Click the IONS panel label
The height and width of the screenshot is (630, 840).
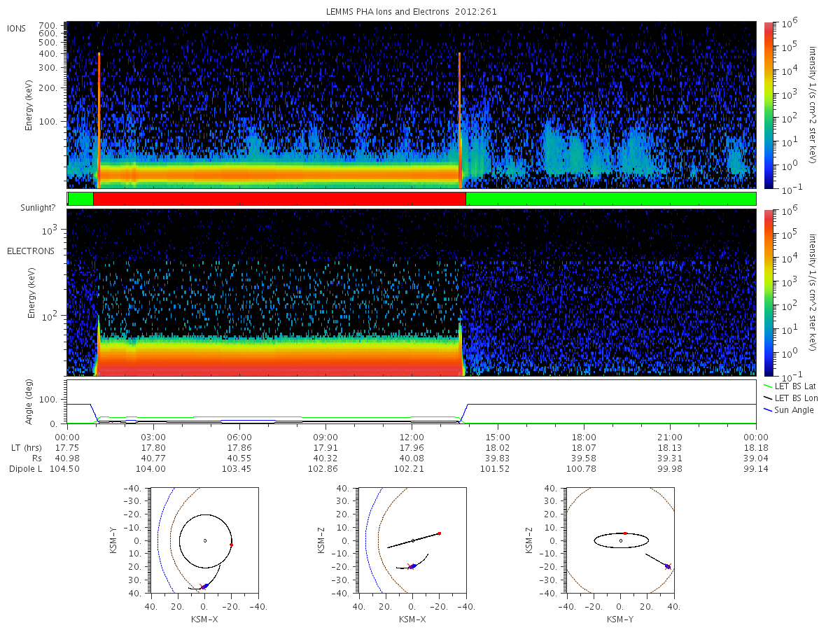(17, 29)
